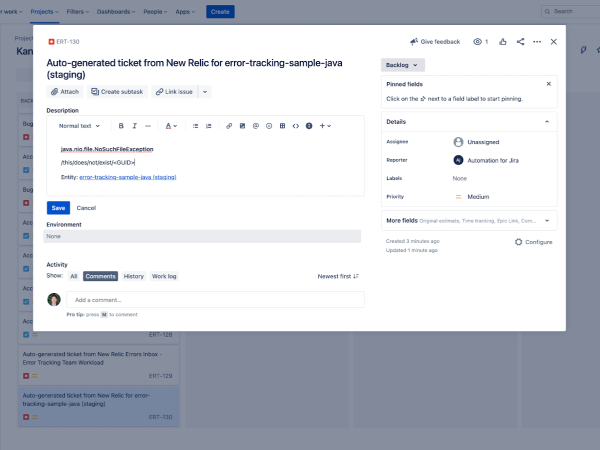Insert an info panel

click(x=309, y=126)
